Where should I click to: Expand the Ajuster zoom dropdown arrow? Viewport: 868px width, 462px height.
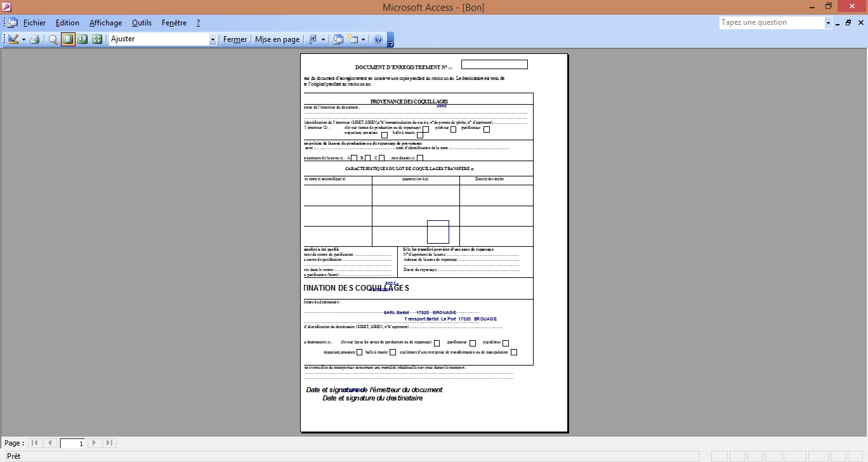coord(213,39)
